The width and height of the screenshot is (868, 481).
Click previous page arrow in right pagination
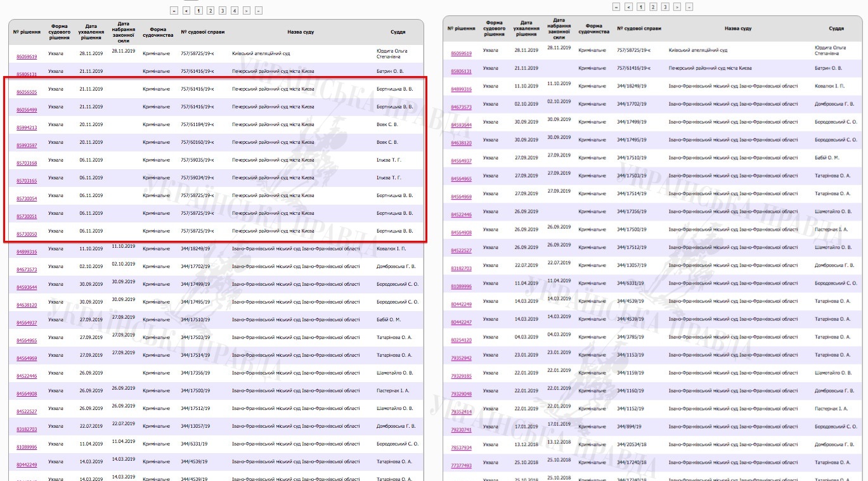point(628,7)
